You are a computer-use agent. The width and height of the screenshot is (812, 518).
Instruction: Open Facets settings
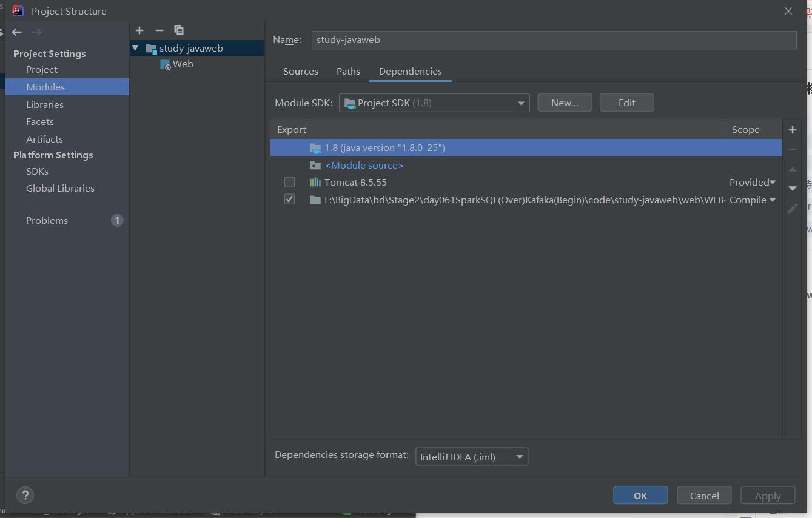tap(40, 121)
